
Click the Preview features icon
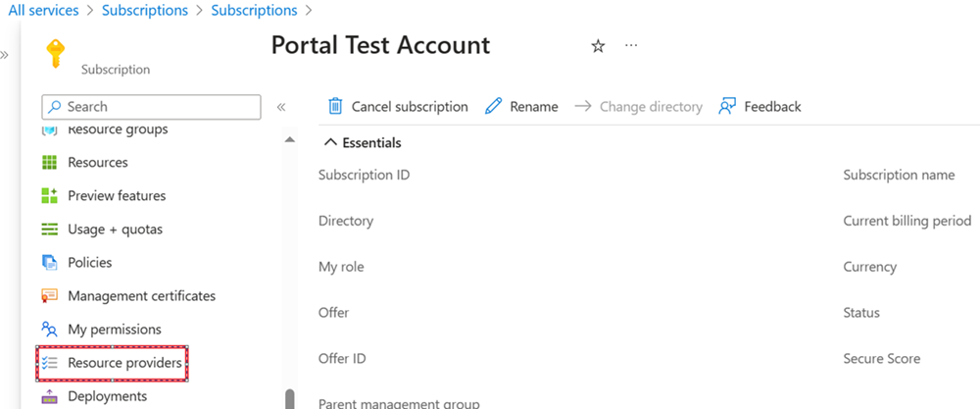[49, 196]
